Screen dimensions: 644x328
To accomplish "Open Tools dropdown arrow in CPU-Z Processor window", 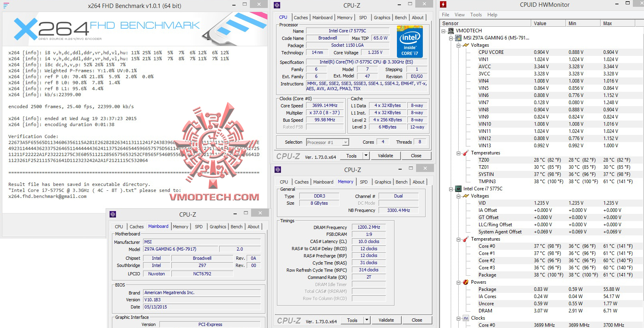I will (x=366, y=156).
